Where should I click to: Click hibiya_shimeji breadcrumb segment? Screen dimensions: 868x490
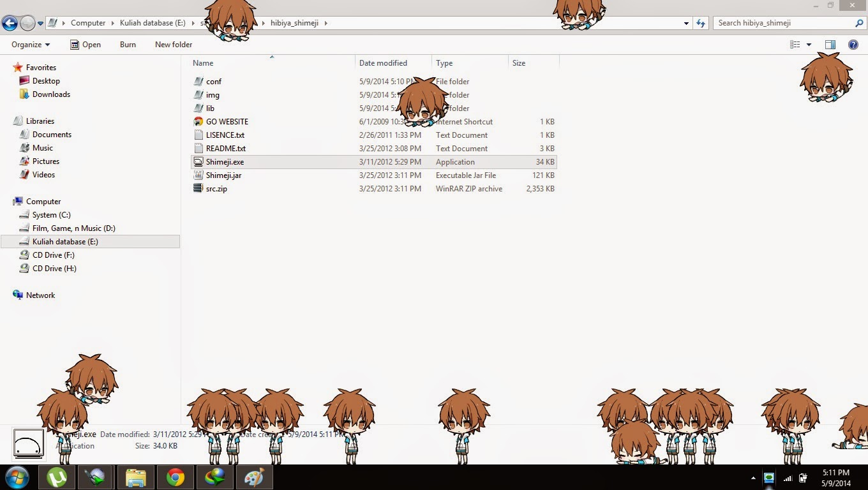pyautogui.click(x=294, y=23)
